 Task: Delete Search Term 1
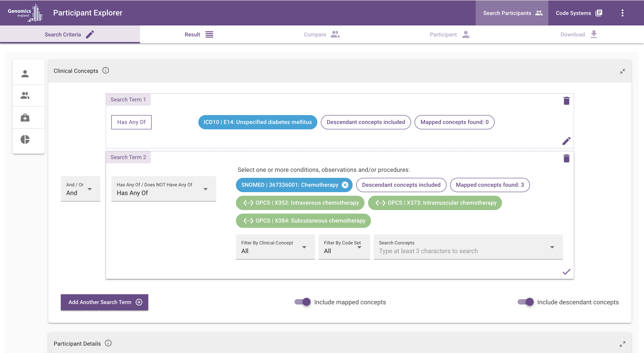[x=566, y=101]
